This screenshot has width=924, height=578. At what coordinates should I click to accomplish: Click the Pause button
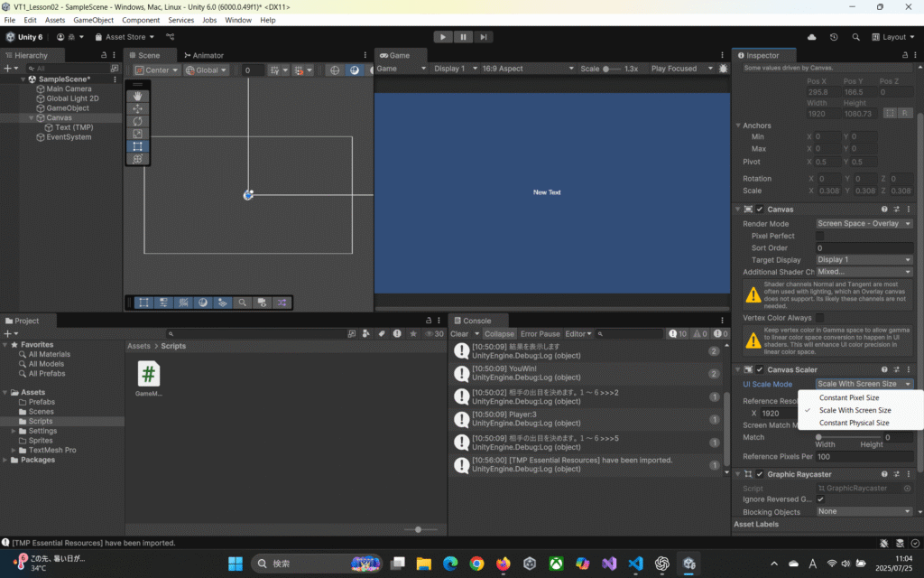coord(463,36)
